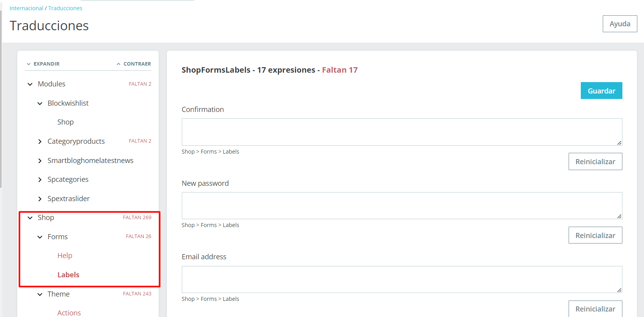Click EXPANDIR to expand all tree items
The image size is (644, 317).
43,64
